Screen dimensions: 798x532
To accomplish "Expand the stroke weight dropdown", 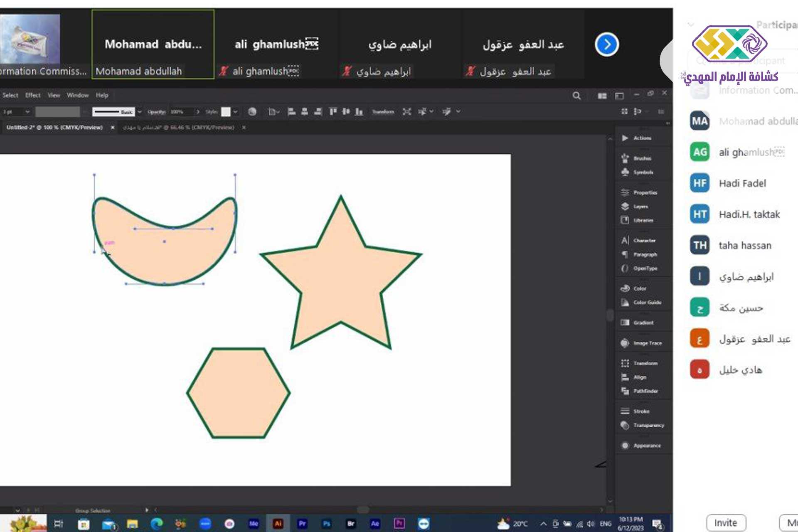I will coord(27,111).
